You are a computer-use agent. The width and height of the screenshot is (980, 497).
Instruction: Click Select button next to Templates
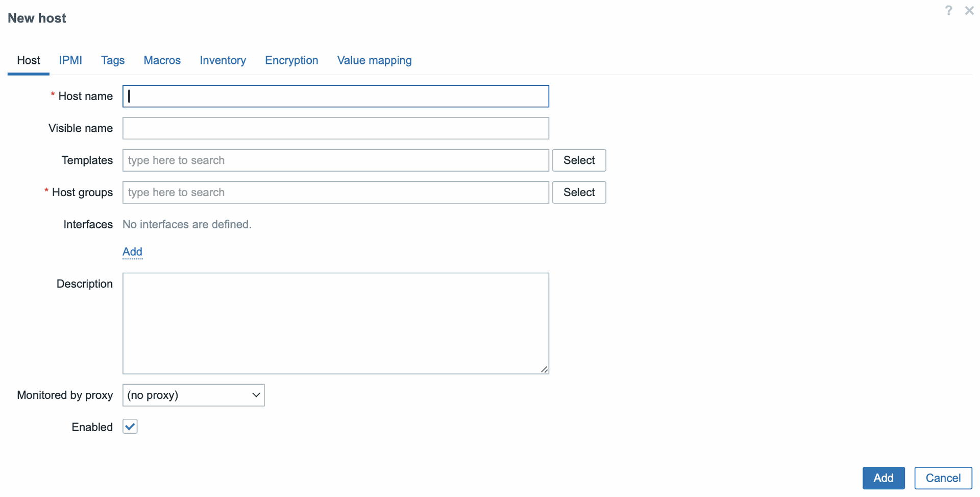[x=579, y=160]
